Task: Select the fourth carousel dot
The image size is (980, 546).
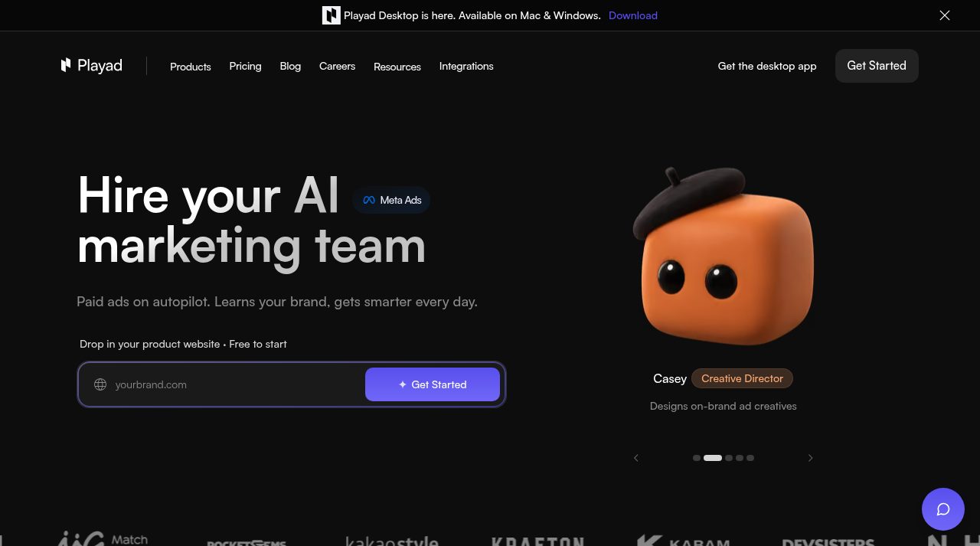Action: (x=740, y=458)
